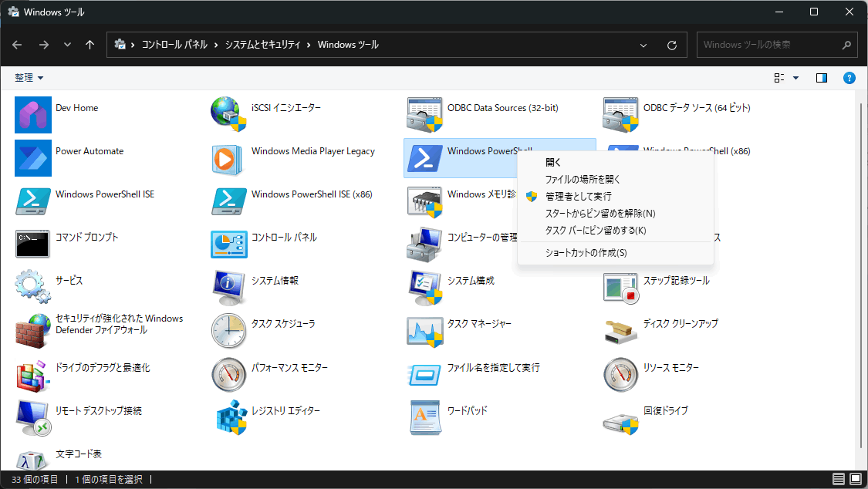
Task: Click the Windows PowerShell (x86) label
Action: coord(697,151)
